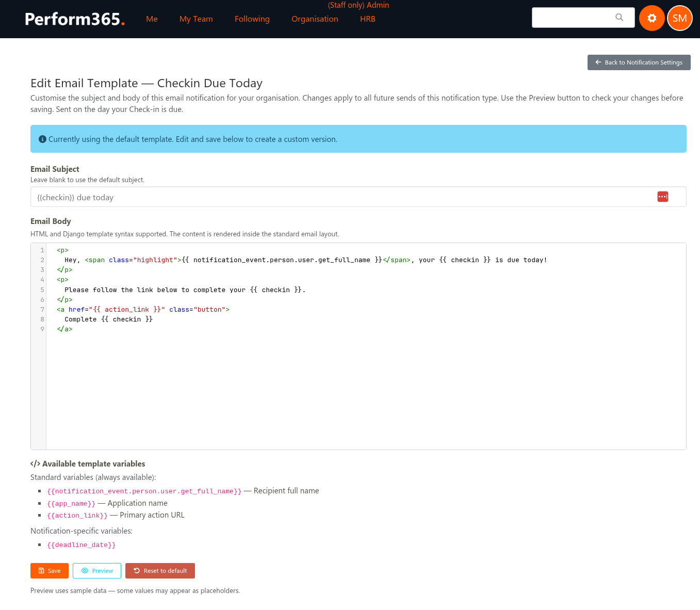Viewport: 700px width, 610px height.
Task: Click the 'Preview uses sample data' note
Action: (x=135, y=591)
